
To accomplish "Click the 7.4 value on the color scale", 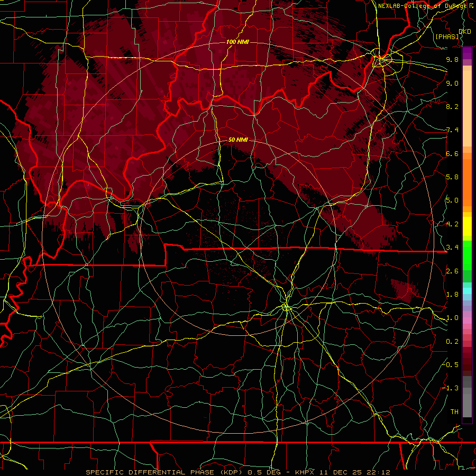I will (452, 130).
